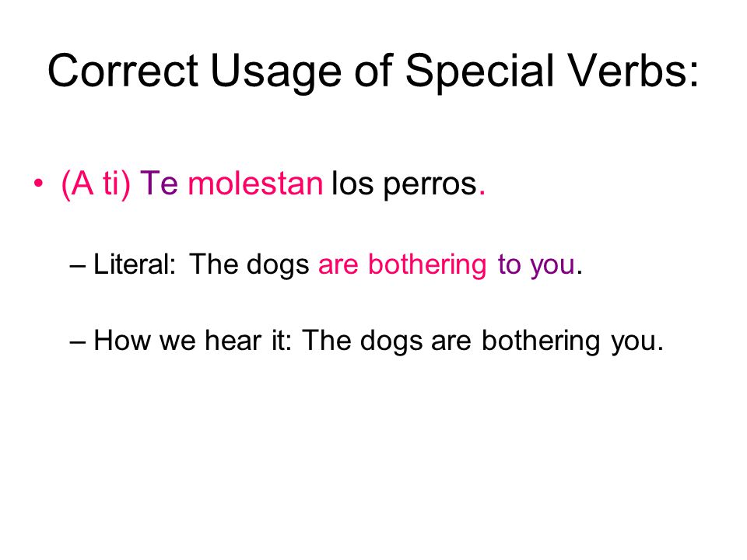This screenshot has width=747, height=560.
Task: Click the black words 'are bothering' in last line
Action: pos(515,341)
